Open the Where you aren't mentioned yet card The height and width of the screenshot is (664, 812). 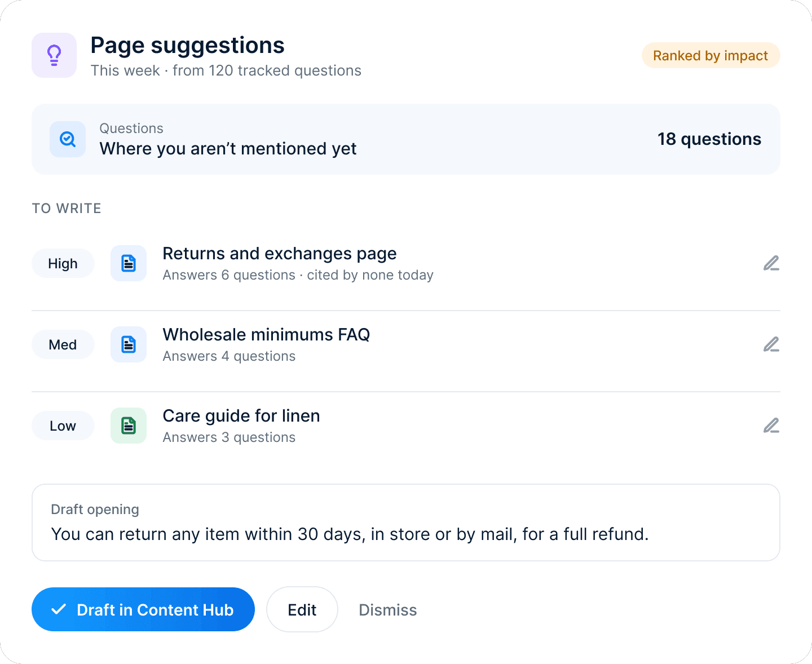[406, 139]
